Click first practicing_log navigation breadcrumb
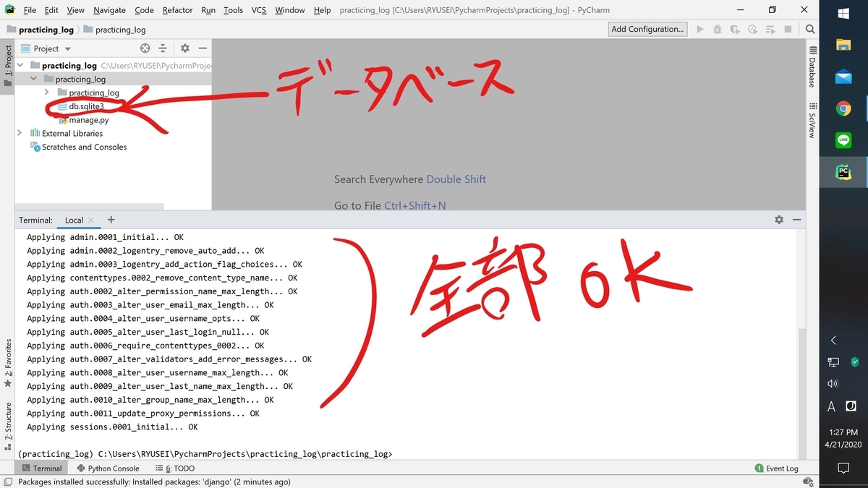Image resolution: width=868 pixels, height=488 pixels. (x=40, y=30)
